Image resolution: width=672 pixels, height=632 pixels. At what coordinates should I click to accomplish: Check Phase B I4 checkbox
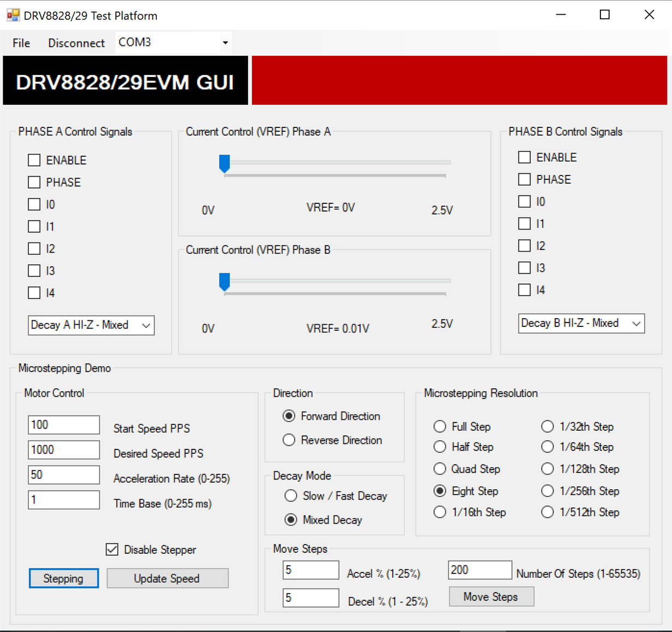pos(524,290)
